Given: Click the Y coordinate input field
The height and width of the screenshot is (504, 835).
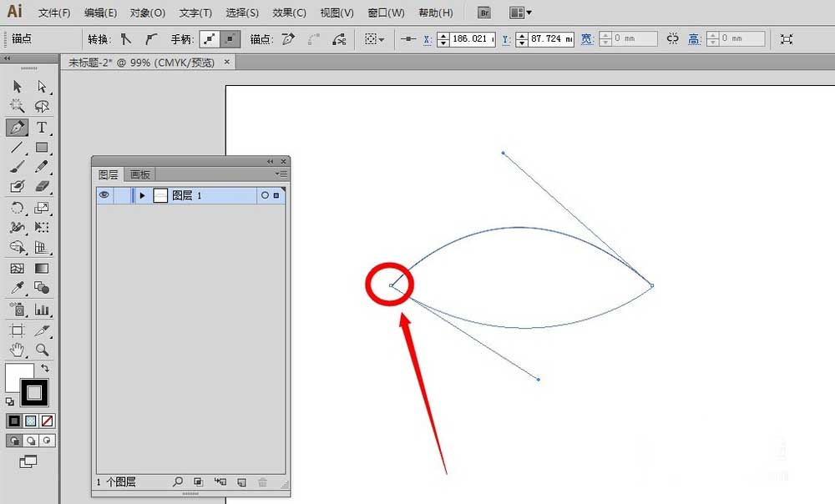Looking at the screenshot, I should coord(552,39).
